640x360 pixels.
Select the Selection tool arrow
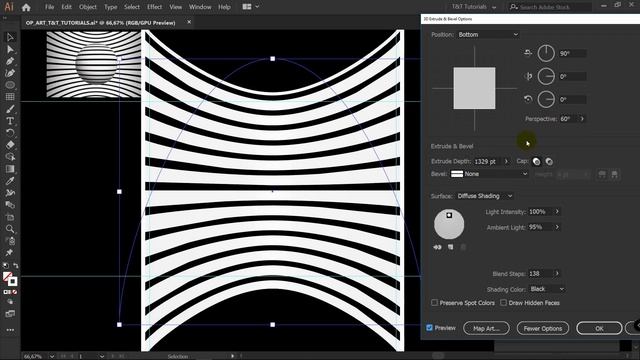(x=10, y=37)
